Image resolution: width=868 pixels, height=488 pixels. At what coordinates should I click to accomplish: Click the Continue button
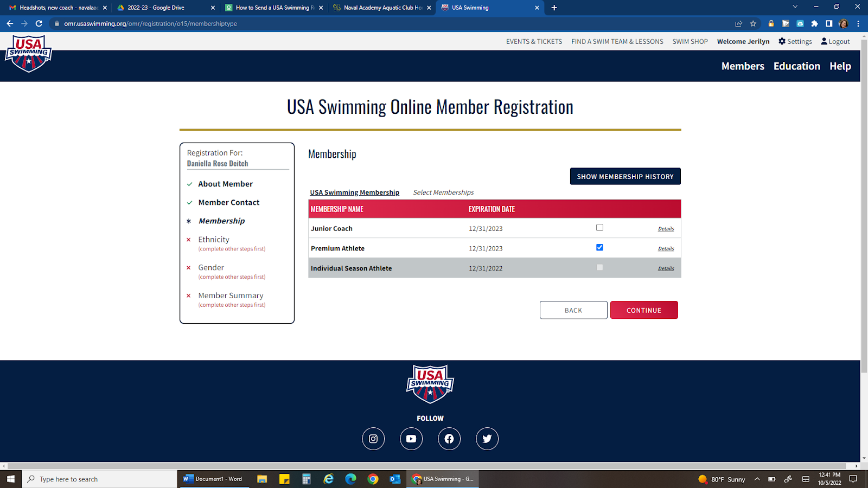pyautogui.click(x=644, y=310)
